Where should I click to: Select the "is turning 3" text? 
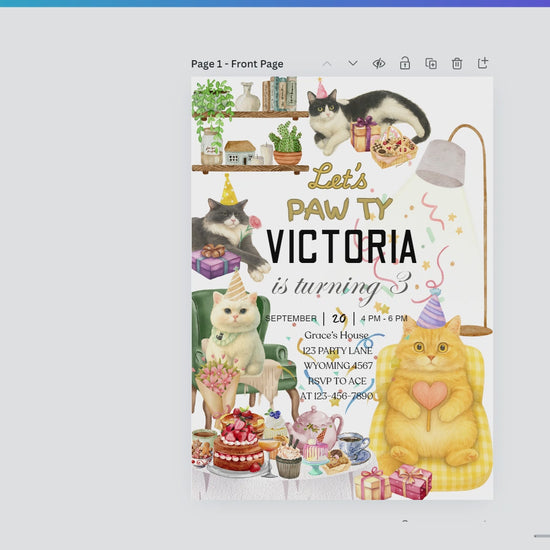pyautogui.click(x=341, y=286)
